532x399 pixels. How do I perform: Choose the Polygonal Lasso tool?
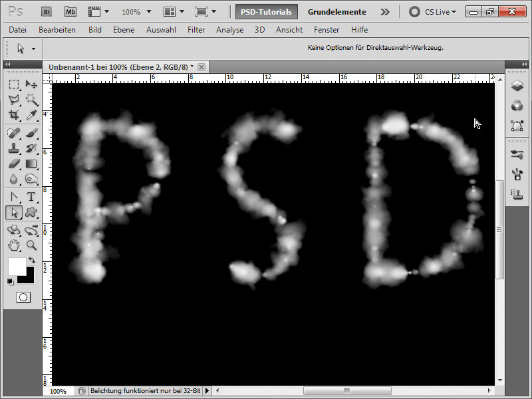point(14,99)
